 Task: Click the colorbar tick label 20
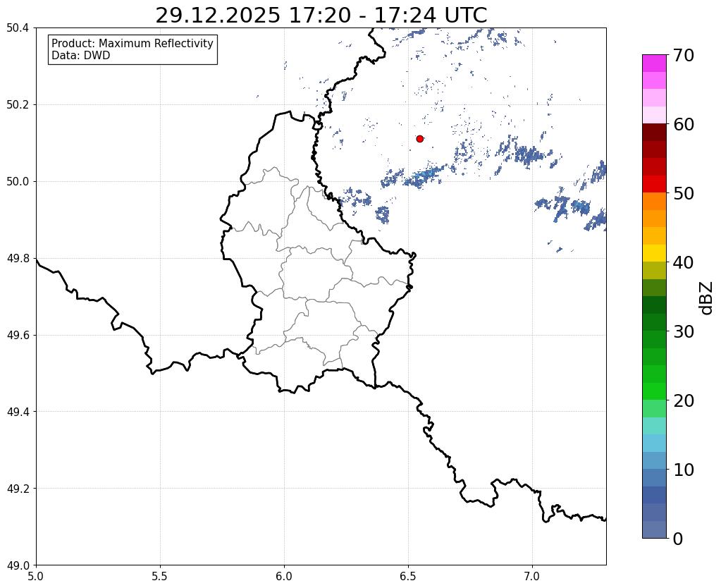[x=683, y=400]
